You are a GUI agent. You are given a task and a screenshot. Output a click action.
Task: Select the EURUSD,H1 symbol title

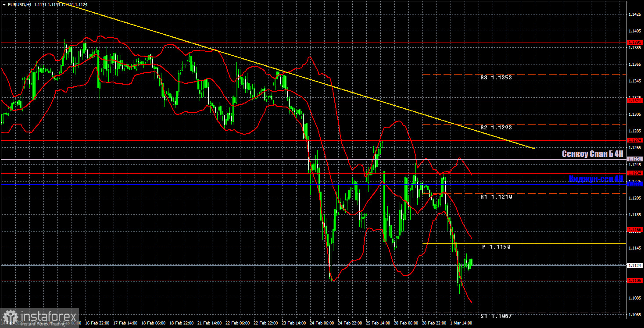[x=19, y=4]
